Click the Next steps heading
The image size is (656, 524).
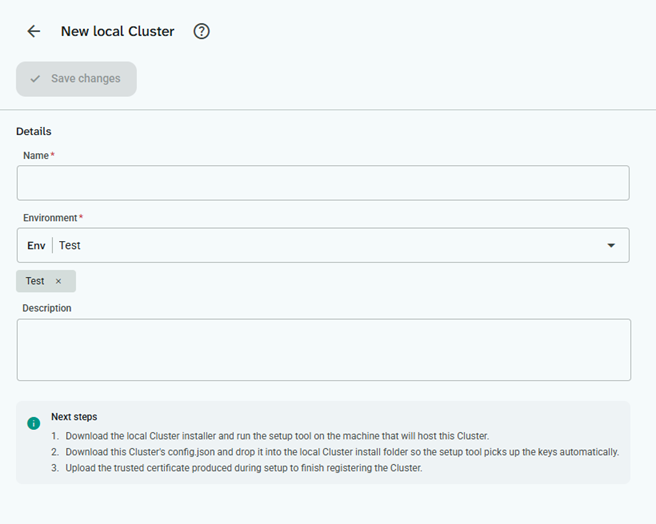click(74, 417)
